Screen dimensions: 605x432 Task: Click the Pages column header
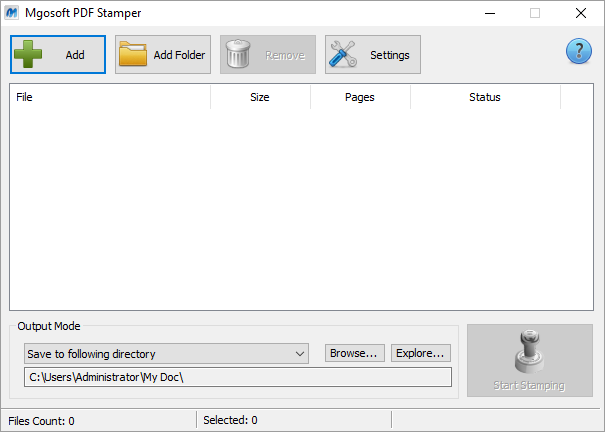[360, 97]
